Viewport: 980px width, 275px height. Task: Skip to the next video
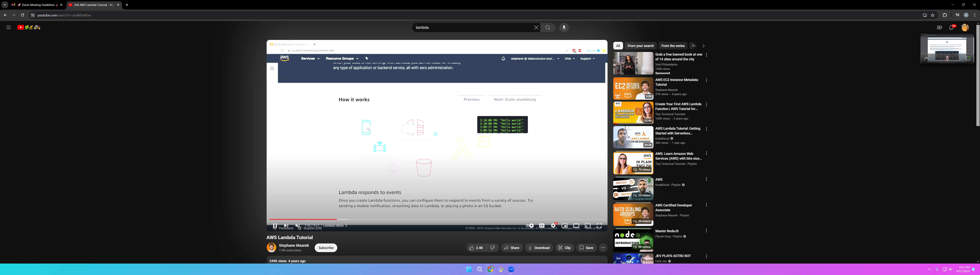click(286, 226)
